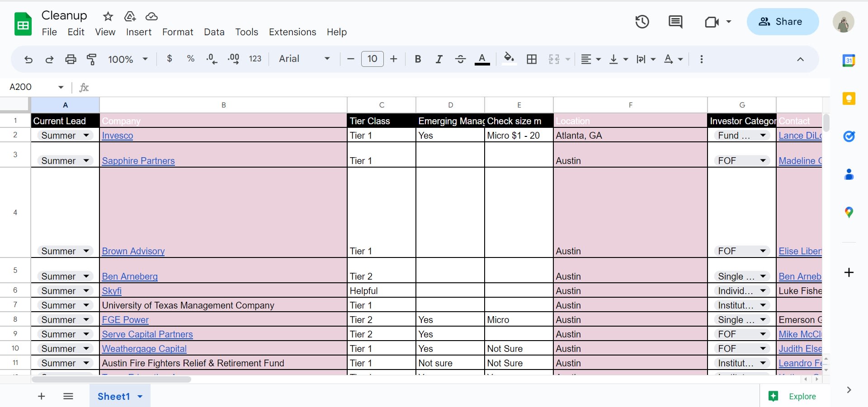Format as currency with dollar icon

tap(170, 59)
